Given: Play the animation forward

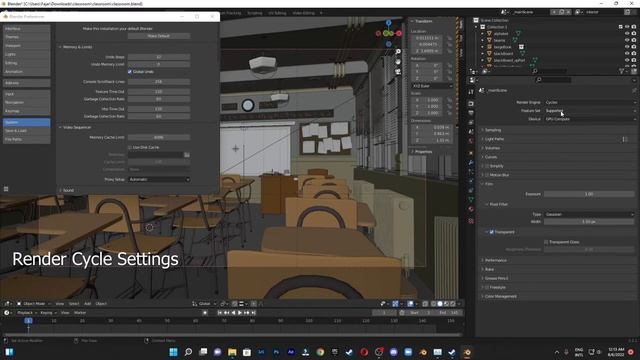Looking at the screenshot, I should pos(240,313).
